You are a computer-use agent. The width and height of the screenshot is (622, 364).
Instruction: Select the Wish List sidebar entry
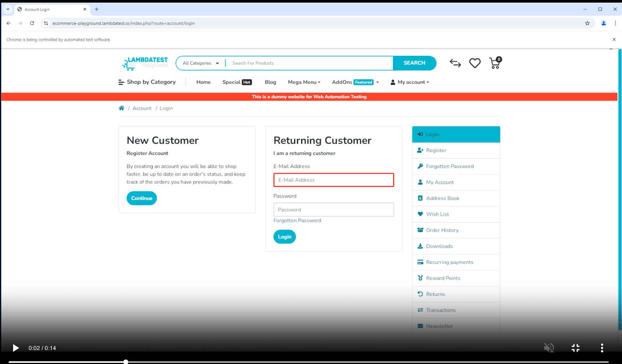(437, 214)
